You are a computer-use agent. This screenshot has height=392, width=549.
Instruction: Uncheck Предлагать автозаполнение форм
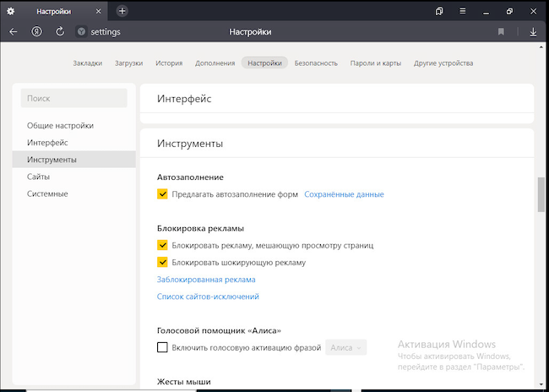[x=163, y=194]
